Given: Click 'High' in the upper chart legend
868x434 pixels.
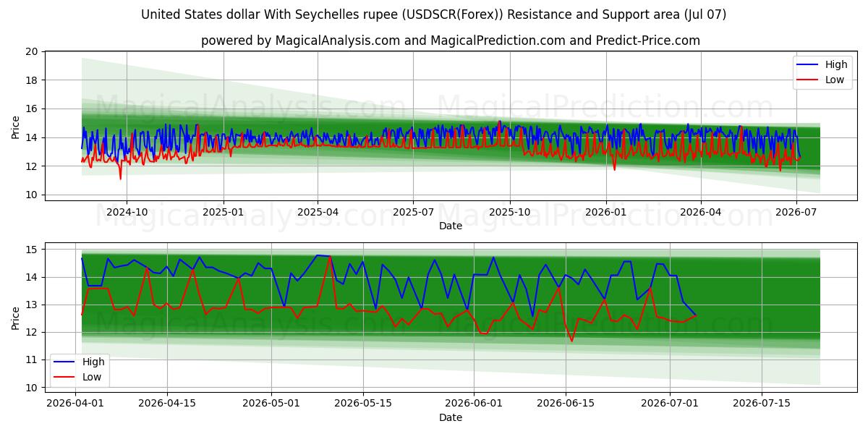Looking at the screenshot, I should [x=835, y=64].
